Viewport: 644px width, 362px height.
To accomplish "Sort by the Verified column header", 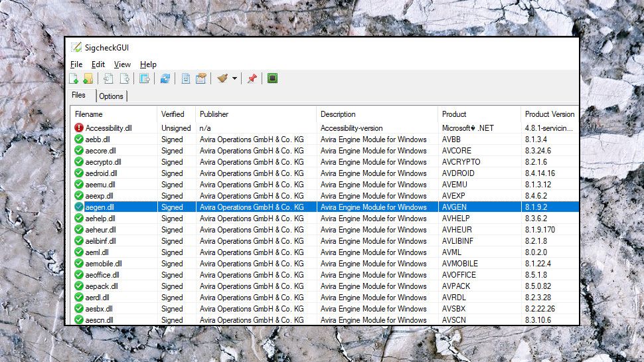I will 177,114.
